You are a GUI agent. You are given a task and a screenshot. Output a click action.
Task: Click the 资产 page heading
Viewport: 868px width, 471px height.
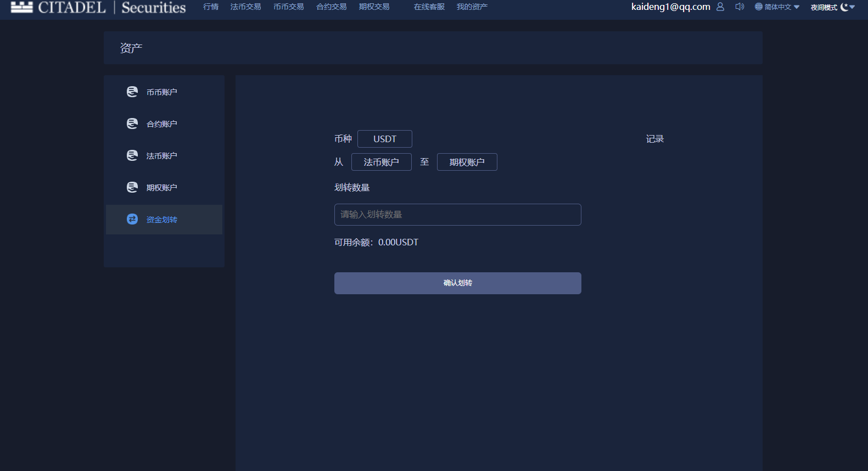tap(131, 48)
